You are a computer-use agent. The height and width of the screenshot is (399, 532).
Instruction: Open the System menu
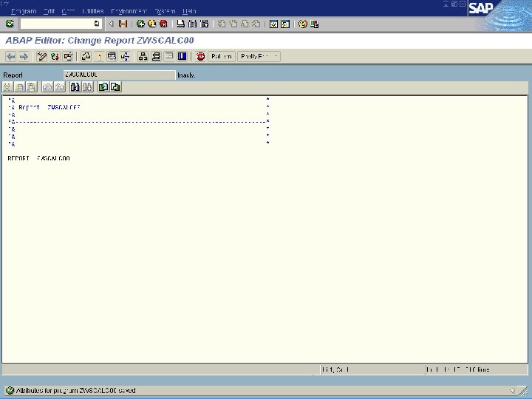click(x=165, y=11)
